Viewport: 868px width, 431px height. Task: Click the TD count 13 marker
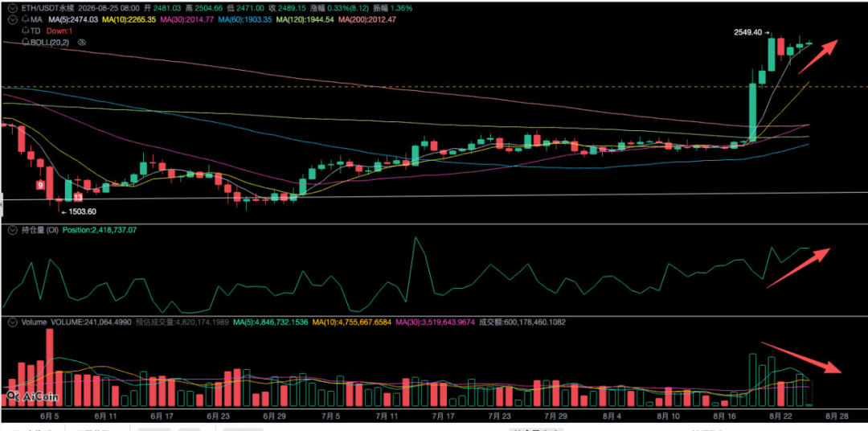coord(78,197)
